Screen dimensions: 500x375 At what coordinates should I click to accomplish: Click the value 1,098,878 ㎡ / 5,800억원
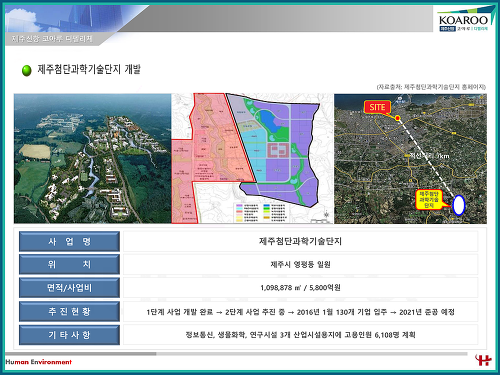coord(300,288)
